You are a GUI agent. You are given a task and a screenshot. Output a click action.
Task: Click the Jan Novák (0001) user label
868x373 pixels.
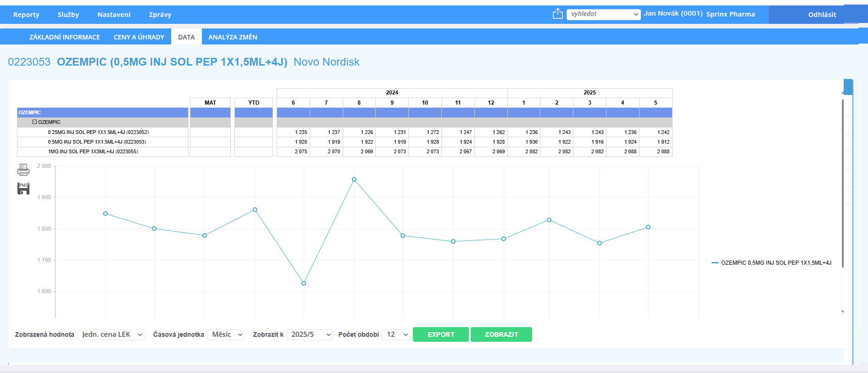[673, 14]
